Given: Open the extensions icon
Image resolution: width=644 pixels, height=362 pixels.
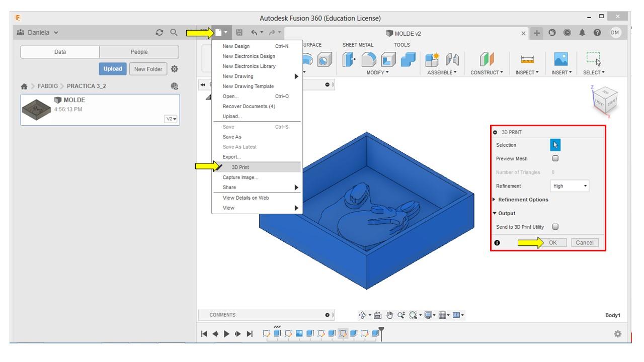Looking at the screenshot, I should coord(551,33).
